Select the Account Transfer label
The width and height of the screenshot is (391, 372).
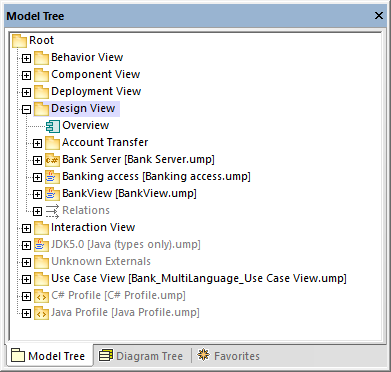(x=105, y=142)
